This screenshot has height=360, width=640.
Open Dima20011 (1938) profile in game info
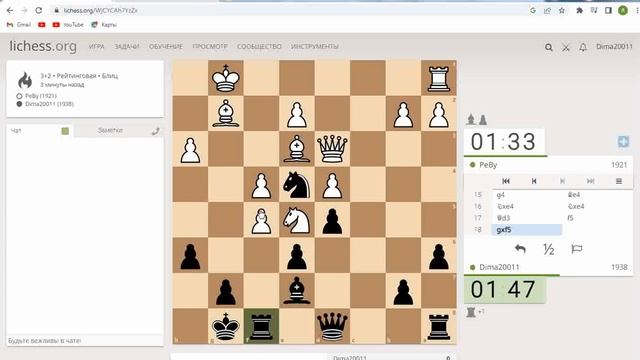pyautogui.click(x=49, y=104)
